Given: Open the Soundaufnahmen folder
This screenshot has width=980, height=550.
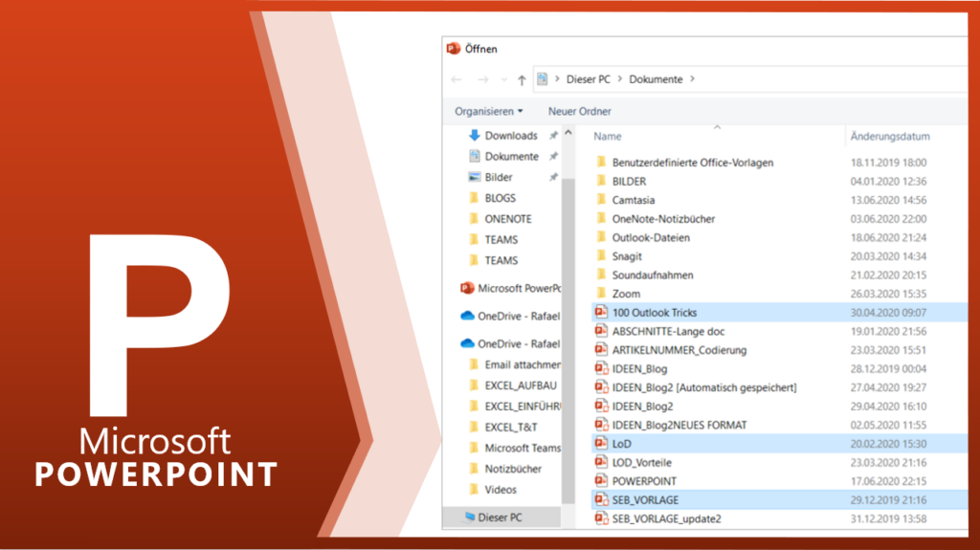Looking at the screenshot, I should click(x=653, y=275).
